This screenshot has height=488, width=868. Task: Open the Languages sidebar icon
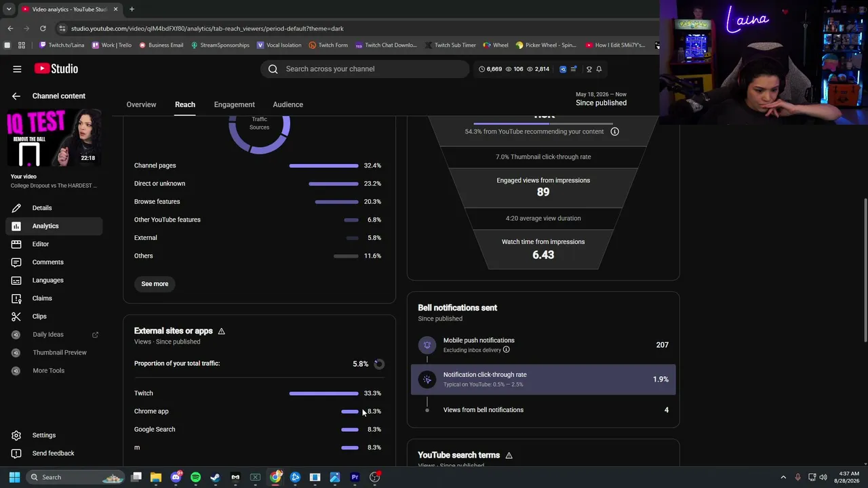(16, 281)
